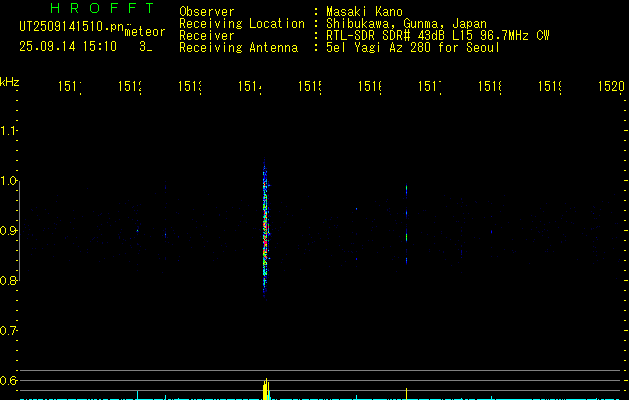Click observer name Masaki Kano
The width and height of the screenshot is (629, 400).
point(364,11)
